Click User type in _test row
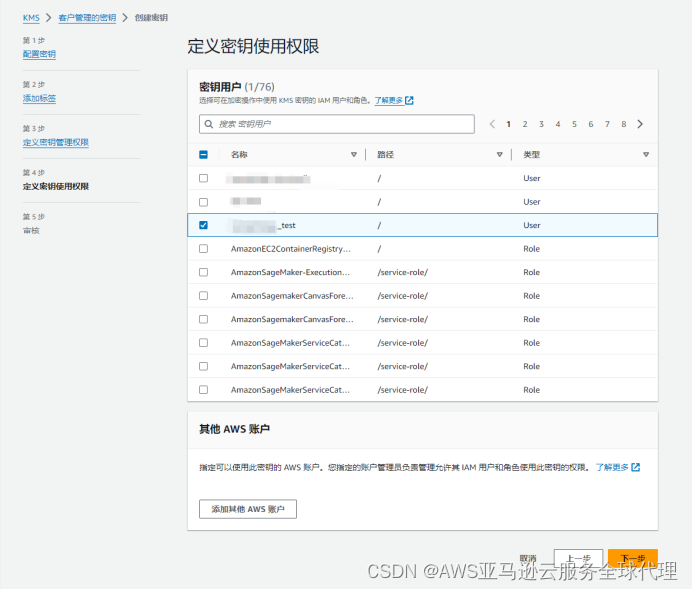Image resolution: width=693 pixels, height=590 pixels. [x=532, y=225]
